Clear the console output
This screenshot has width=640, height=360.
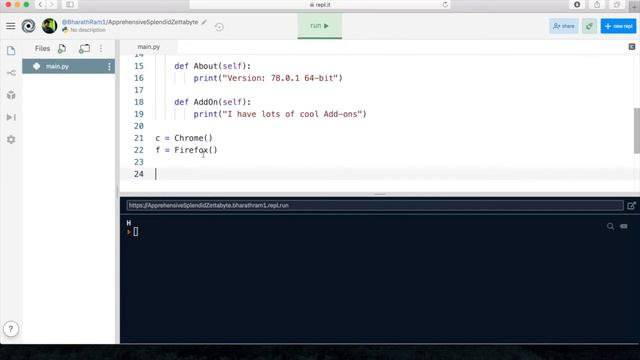pyautogui.click(x=624, y=226)
